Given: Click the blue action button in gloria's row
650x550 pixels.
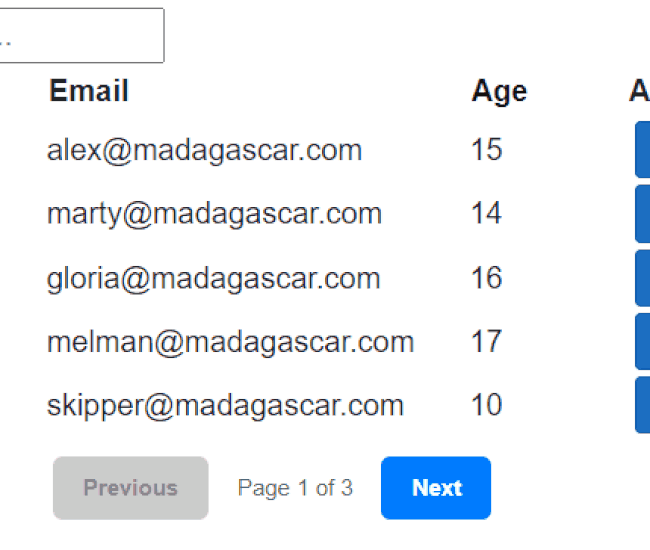Looking at the screenshot, I should [643, 278].
